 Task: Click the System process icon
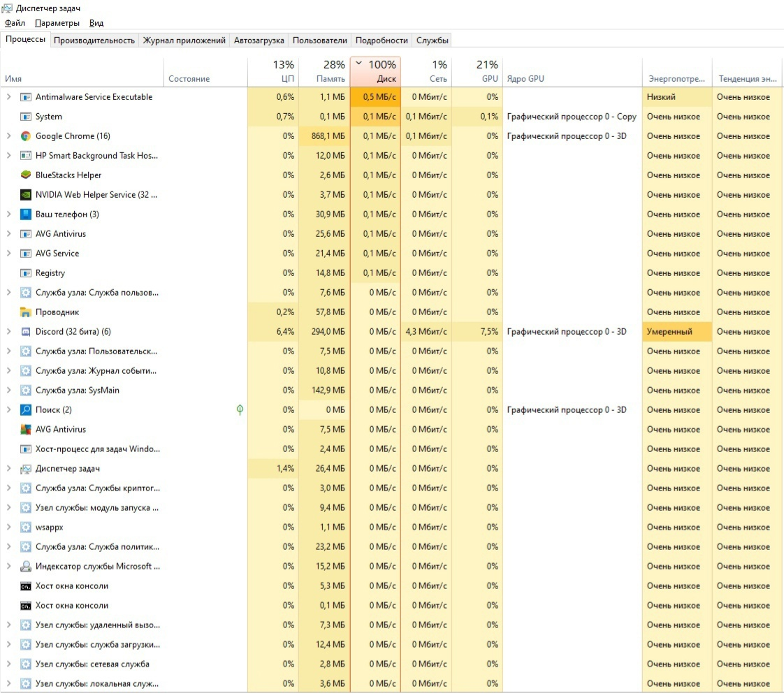25,117
